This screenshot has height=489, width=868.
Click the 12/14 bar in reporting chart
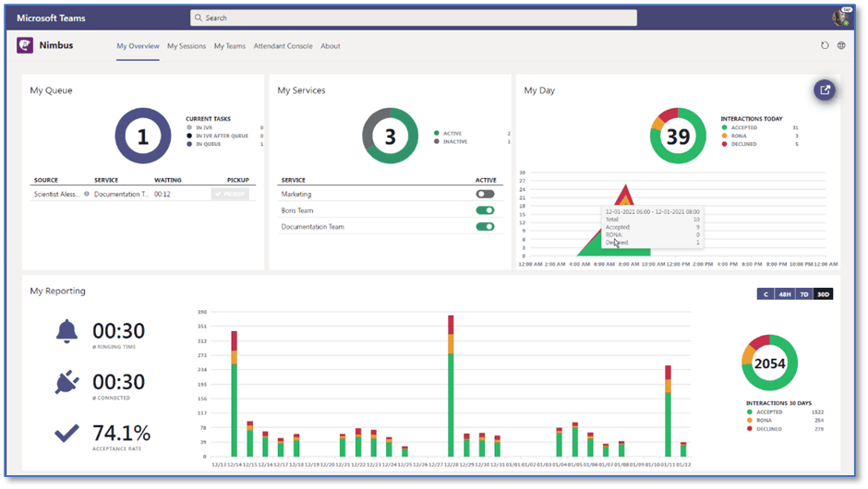click(235, 393)
